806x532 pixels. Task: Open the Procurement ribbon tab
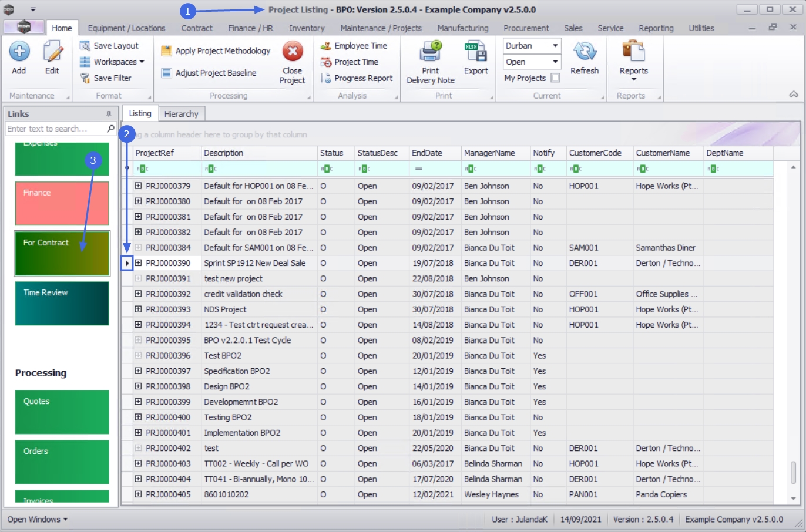(526, 28)
